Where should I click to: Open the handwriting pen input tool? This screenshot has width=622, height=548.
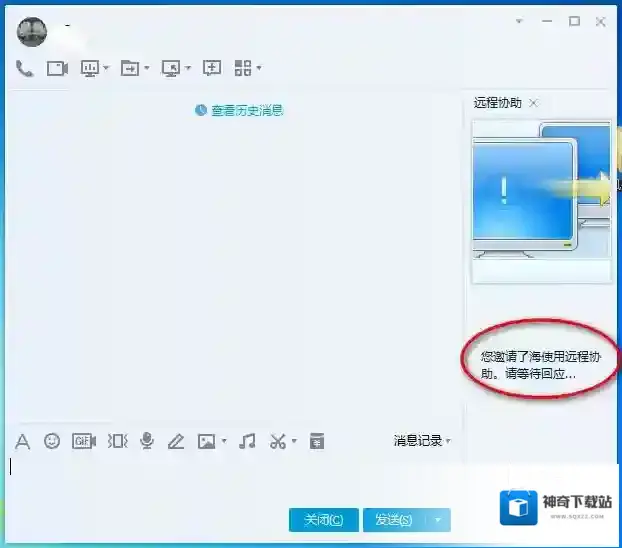point(176,441)
